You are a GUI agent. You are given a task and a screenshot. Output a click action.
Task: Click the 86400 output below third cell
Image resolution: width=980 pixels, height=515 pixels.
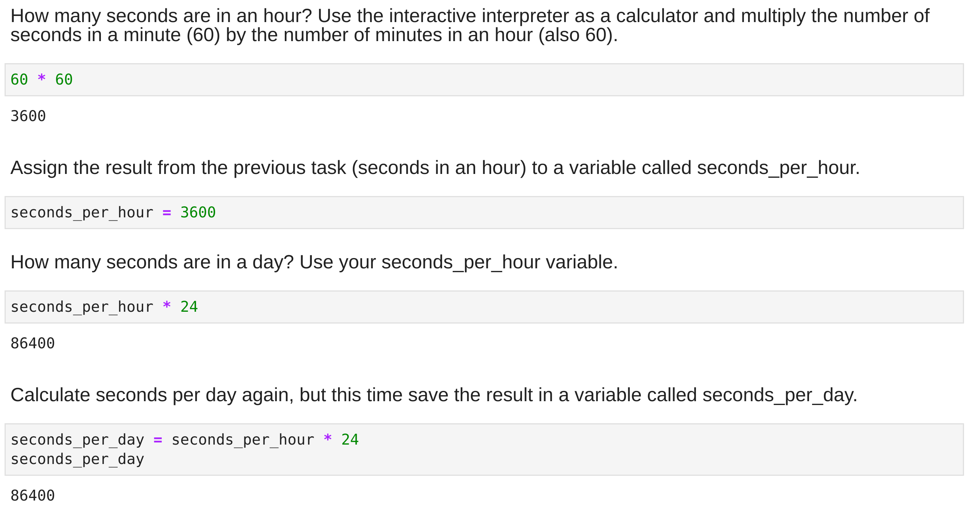tap(33, 343)
